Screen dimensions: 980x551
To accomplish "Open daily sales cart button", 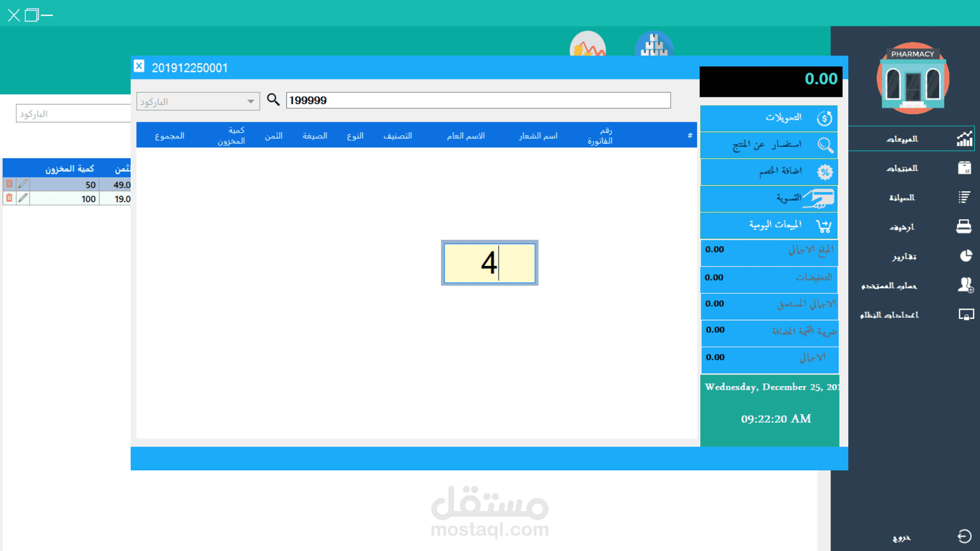I will (769, 226).
